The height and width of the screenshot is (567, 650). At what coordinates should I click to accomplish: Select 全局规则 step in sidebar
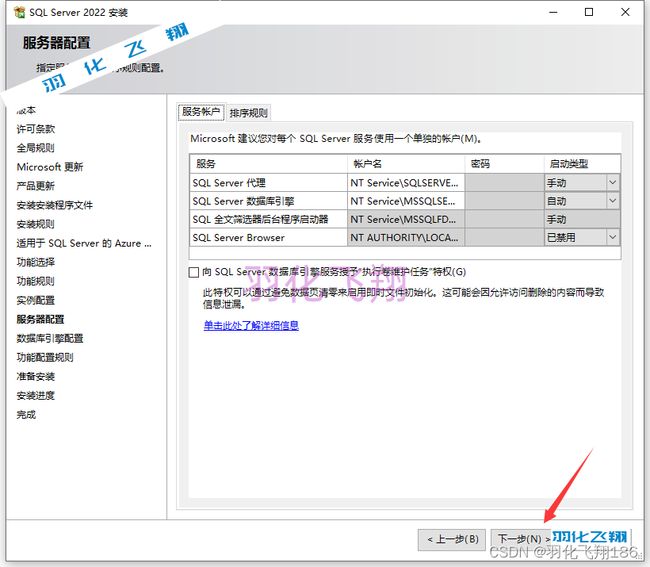tap(36, 148)
